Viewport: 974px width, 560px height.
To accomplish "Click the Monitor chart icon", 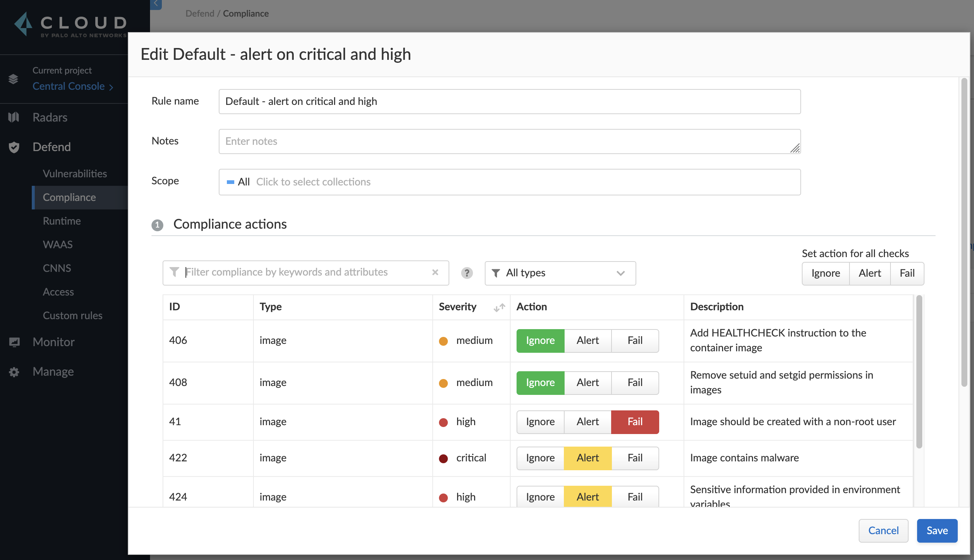I will (x=14, y=342).
